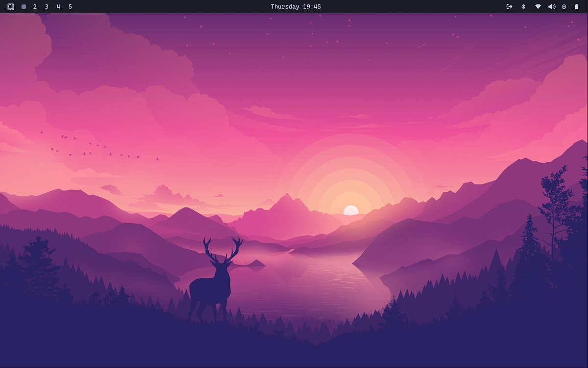Open the battery status indicator
Image resolution: width=588 pixels, height=368 pixels.
pos(576,7)
